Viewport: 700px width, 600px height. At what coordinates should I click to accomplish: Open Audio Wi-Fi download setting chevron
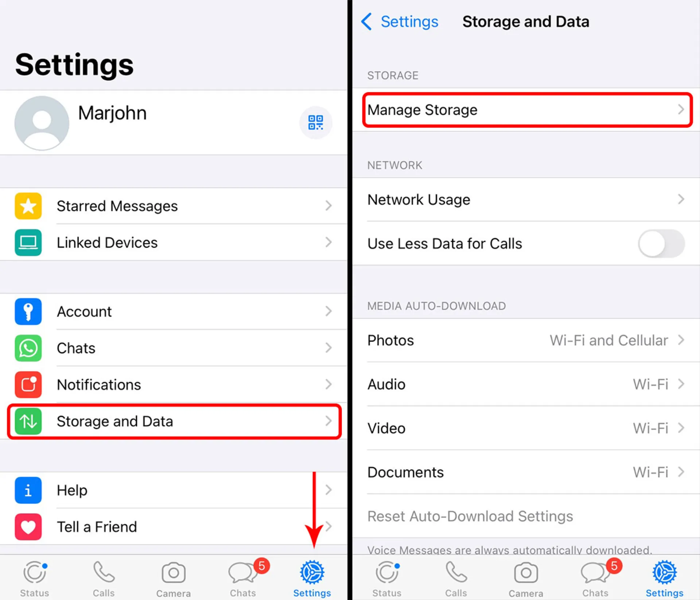[x=681, y=384]
